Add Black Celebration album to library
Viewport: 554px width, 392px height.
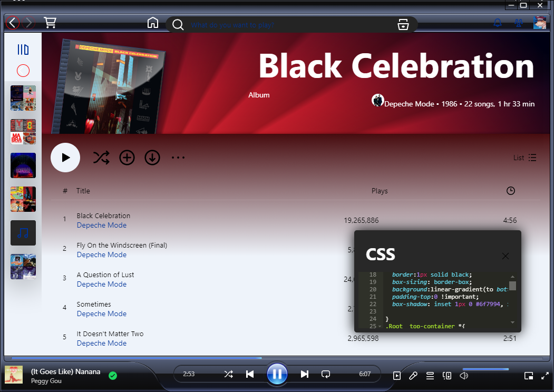[127, 158]
